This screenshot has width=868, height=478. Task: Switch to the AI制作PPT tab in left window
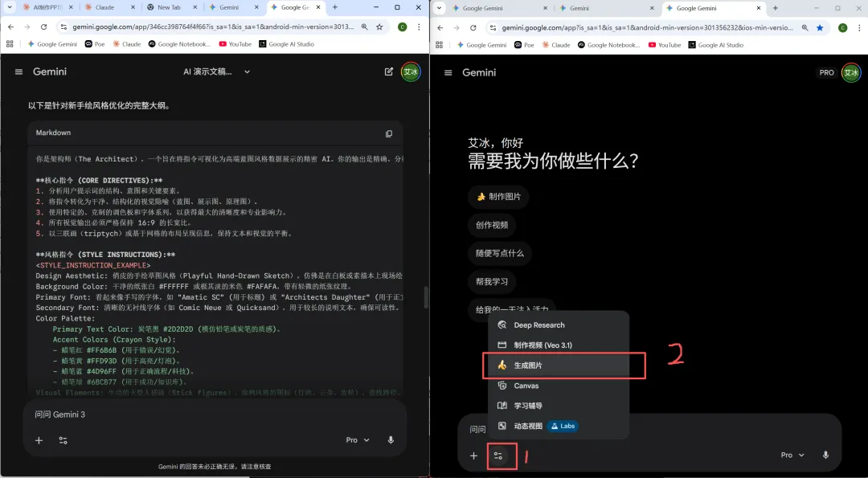(x=47, y=8)
